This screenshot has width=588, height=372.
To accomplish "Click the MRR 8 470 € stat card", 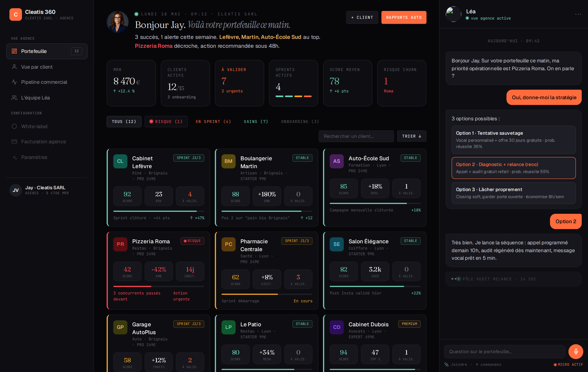I will pos(131,83).
